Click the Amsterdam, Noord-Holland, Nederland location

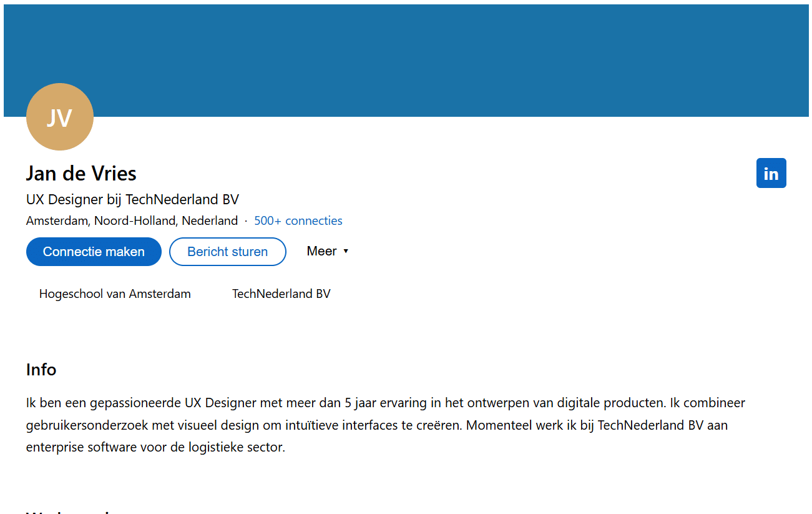tap(132, 220)
